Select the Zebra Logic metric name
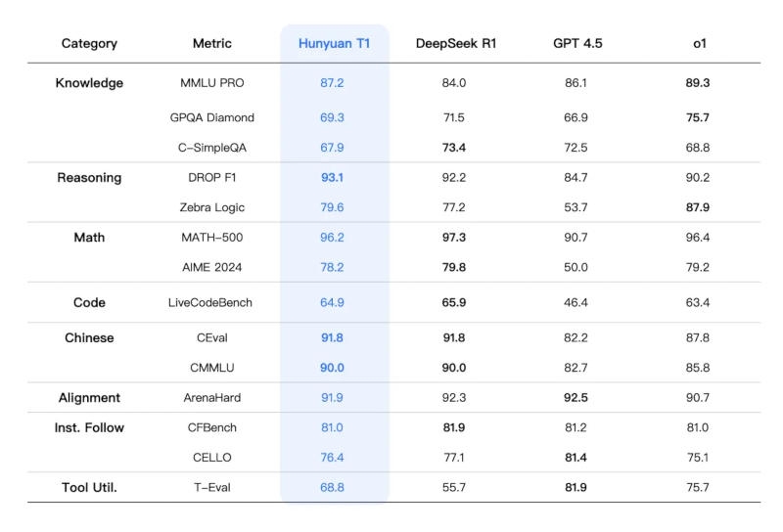The width and height of the screenshot is (783, 532). click(x=212, y=207)
